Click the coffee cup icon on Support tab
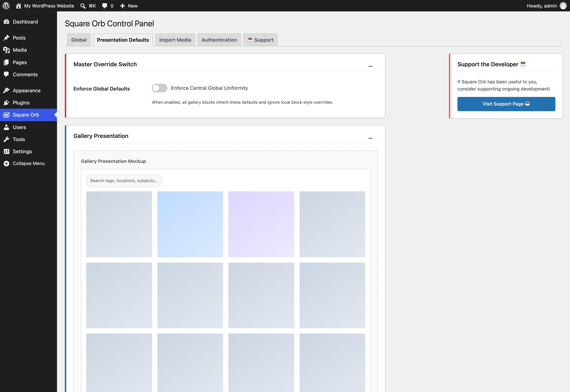 tap(250, 40)
